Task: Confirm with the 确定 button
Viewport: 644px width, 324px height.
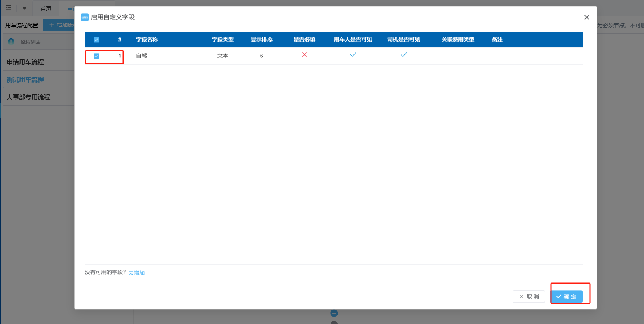Action: tap(566, 296)
